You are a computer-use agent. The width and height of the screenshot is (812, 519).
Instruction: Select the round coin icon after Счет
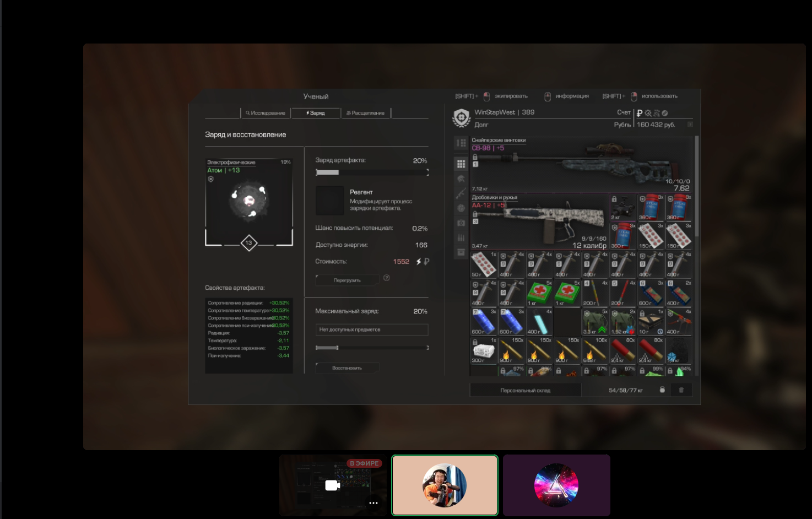(665, 113)
